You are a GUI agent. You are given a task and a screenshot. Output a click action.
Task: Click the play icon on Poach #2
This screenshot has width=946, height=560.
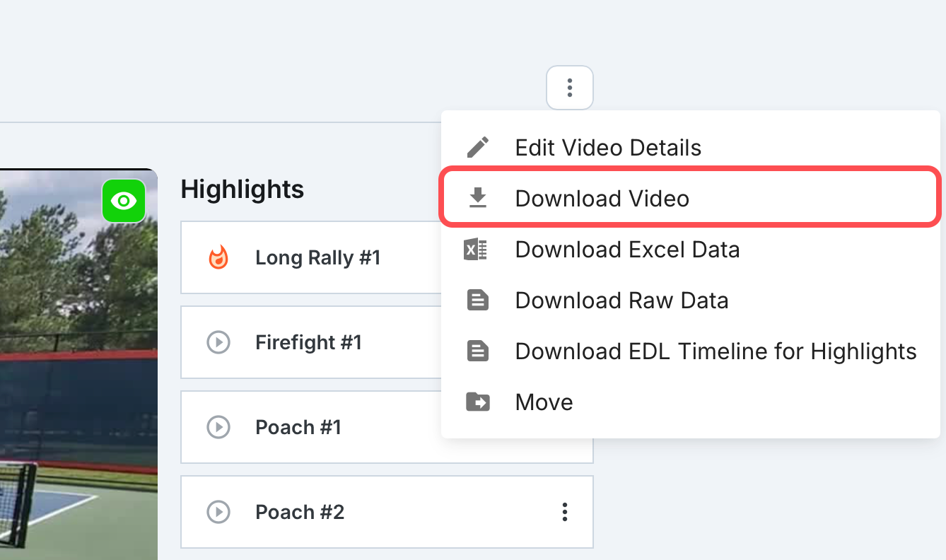(218, 512)
